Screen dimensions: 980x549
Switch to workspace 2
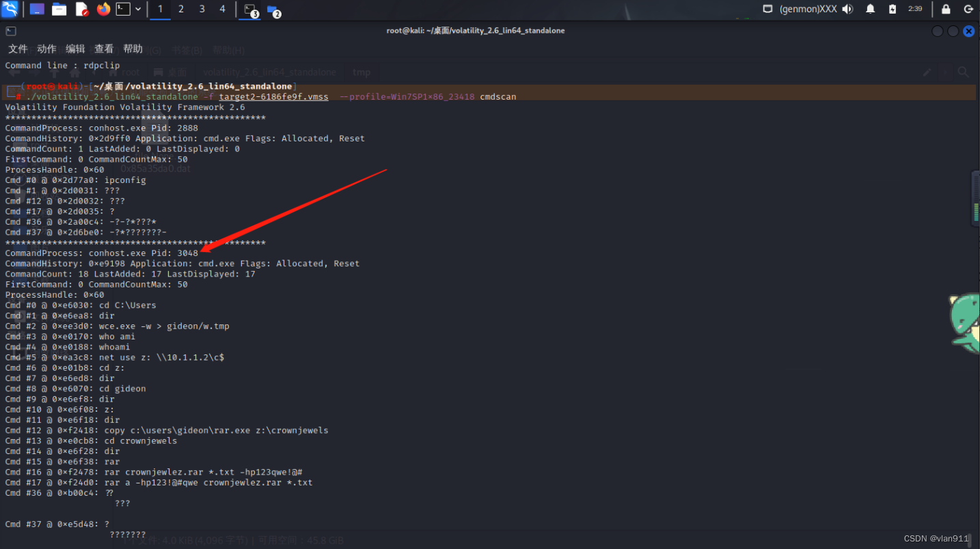tap(181, 9)
